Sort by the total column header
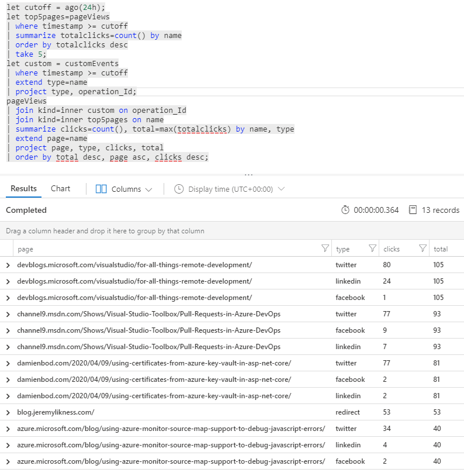Image resolution: width=464 pixels, height=476 pixels. (x=441, y=249)
